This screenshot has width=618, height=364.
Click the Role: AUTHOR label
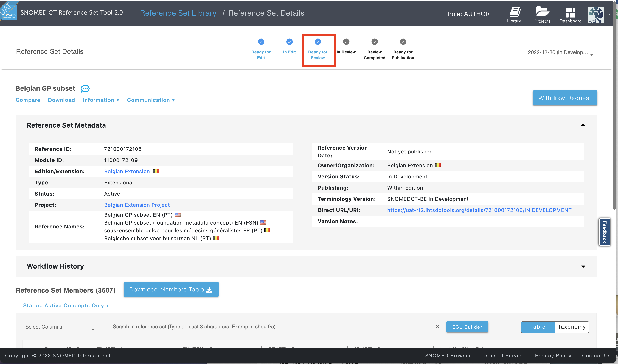tap(468, 14)
